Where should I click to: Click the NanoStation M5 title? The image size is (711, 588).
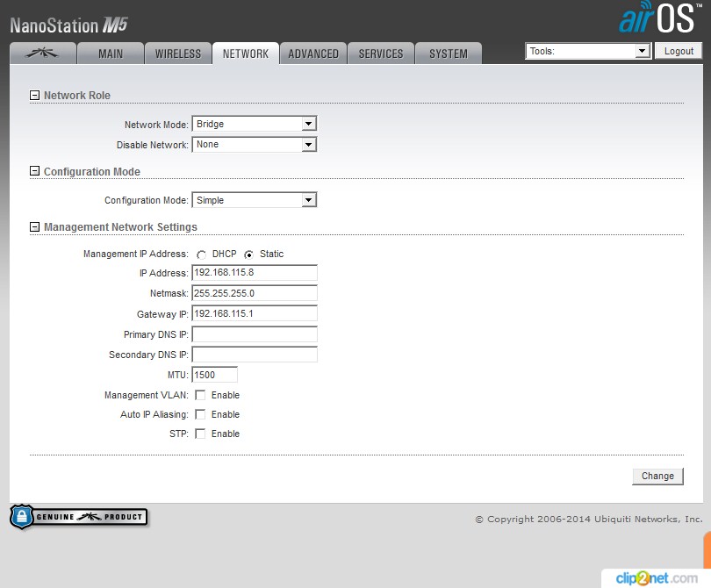pos(69,25)
